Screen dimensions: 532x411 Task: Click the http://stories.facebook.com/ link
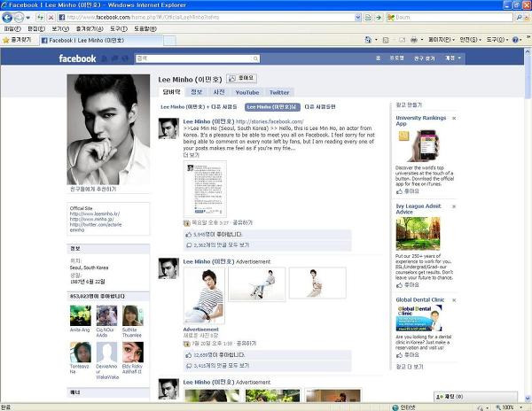click(270, 121)
